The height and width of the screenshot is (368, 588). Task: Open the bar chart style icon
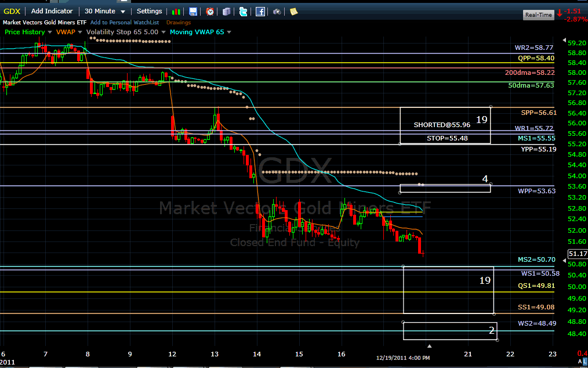pyautogui.click(x=176, y=12)
